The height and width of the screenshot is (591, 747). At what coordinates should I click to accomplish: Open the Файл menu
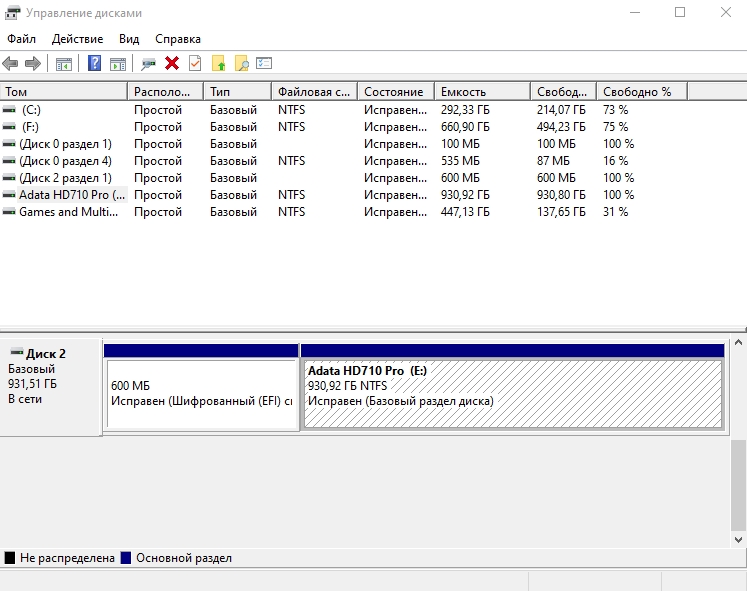coord(21,39)
